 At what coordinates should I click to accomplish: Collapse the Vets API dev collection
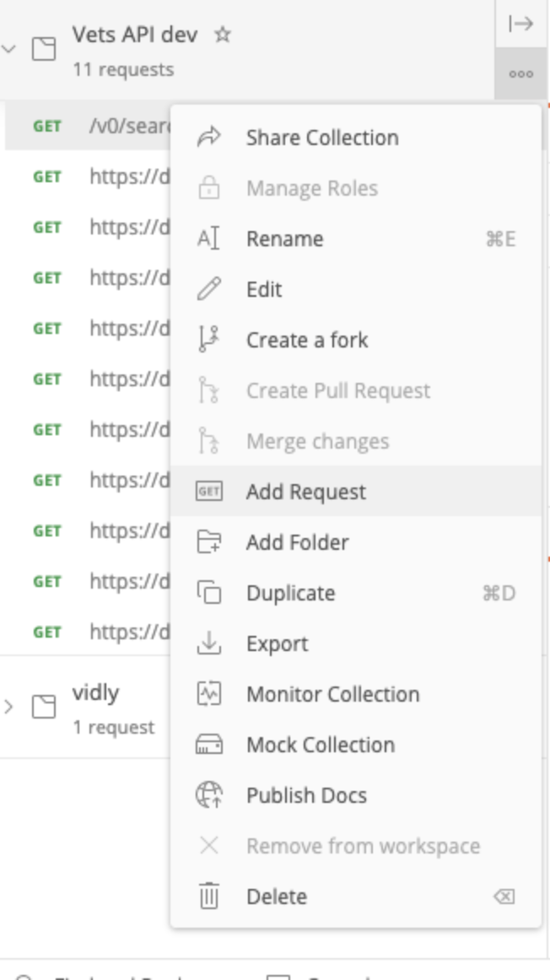point(8,46)
